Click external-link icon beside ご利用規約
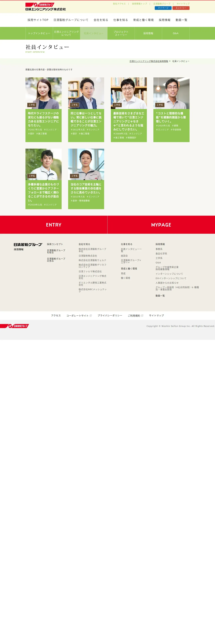The image size is (215, 644). (x=142, y=315)
